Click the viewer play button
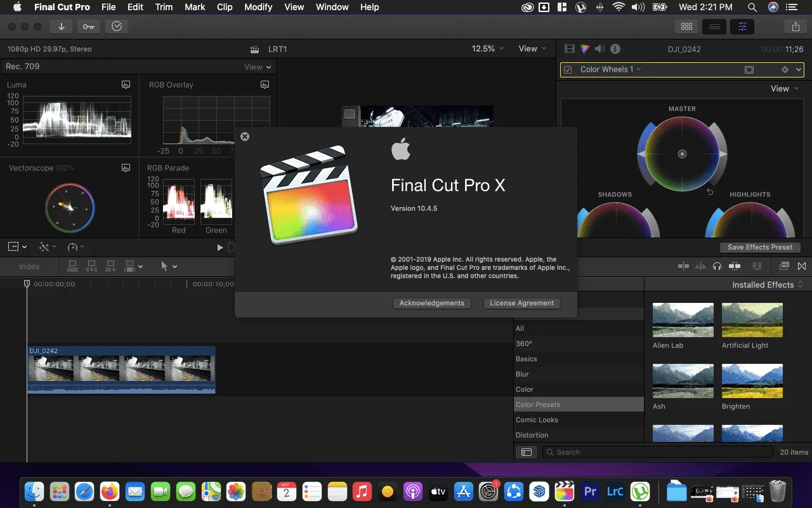This screenshot has width=812, height=508. point(220,248)
